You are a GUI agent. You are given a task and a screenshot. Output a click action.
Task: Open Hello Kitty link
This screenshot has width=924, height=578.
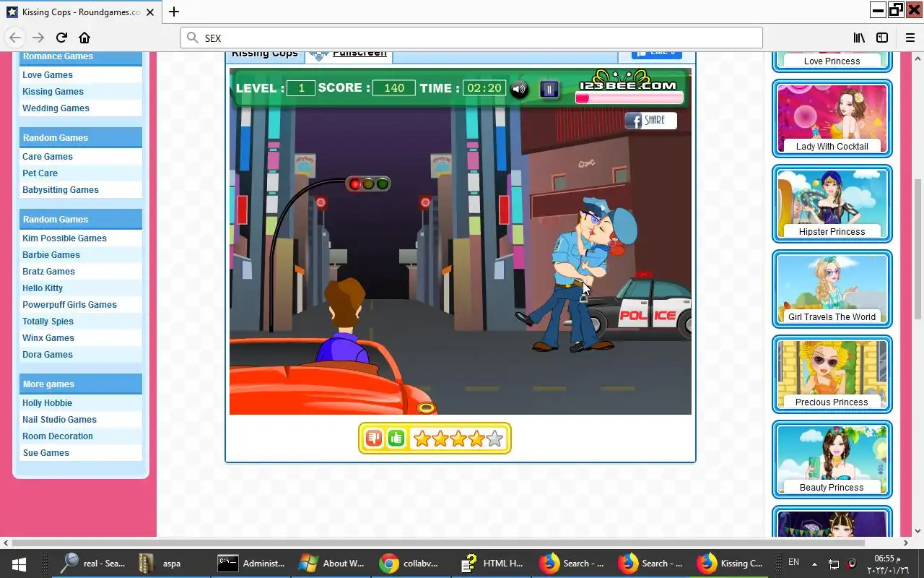coord(43,288)
